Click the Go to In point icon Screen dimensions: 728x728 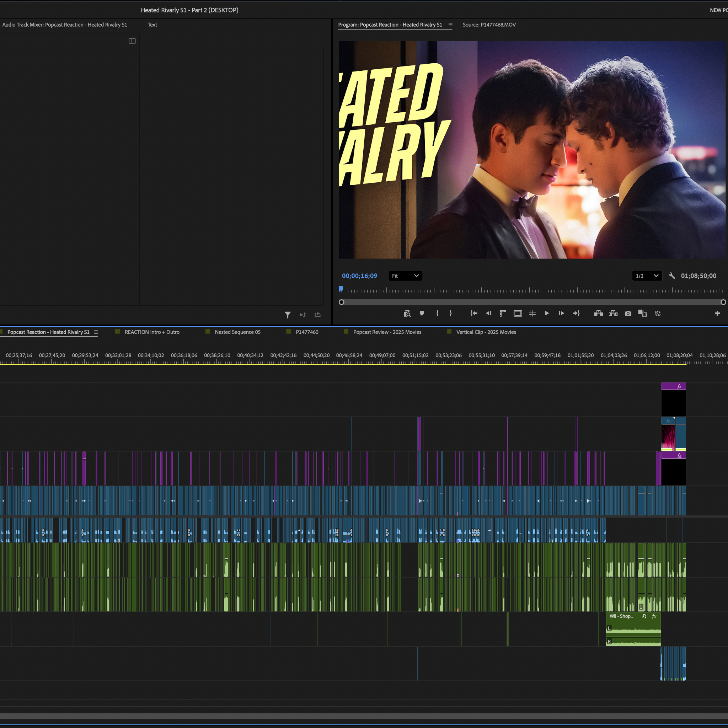pyautogui.click(x=473, y=314)
